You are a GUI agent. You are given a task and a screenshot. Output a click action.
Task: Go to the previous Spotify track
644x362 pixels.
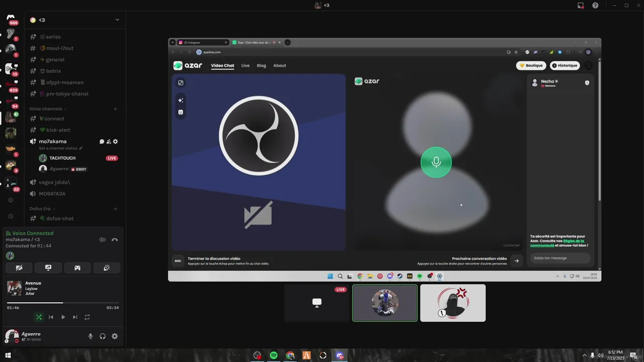point(51,317)
